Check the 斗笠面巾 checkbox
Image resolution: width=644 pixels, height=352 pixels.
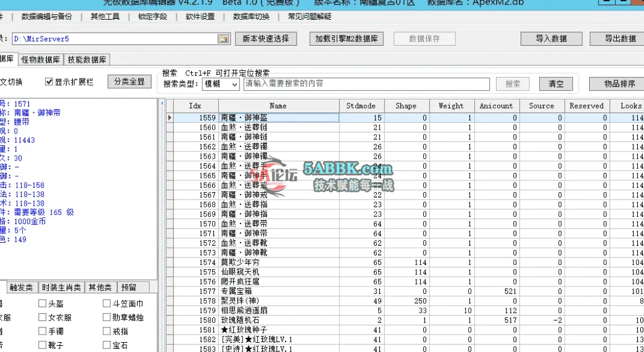click(107, 303)
